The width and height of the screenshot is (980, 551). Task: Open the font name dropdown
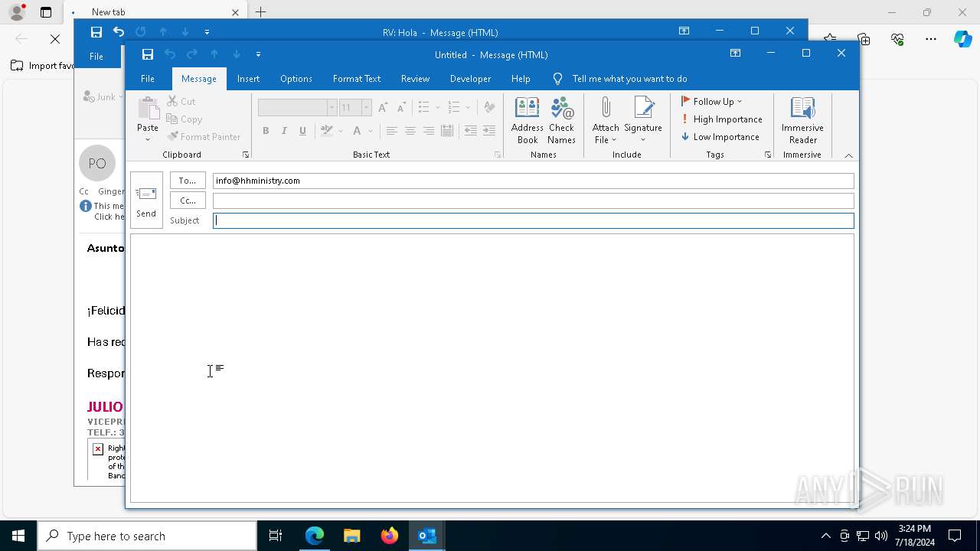coord(332,108)
